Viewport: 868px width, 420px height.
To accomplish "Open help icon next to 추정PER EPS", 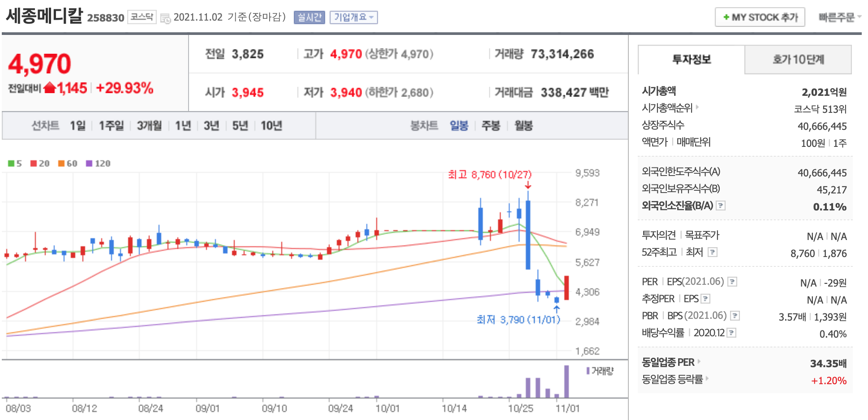I will (x=705, y=299).
